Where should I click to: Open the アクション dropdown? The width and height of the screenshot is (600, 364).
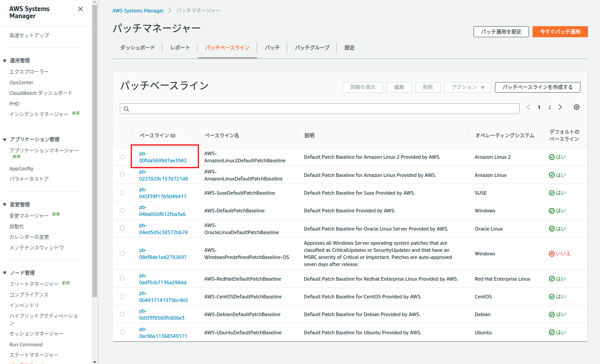click(x=467, y=87)
